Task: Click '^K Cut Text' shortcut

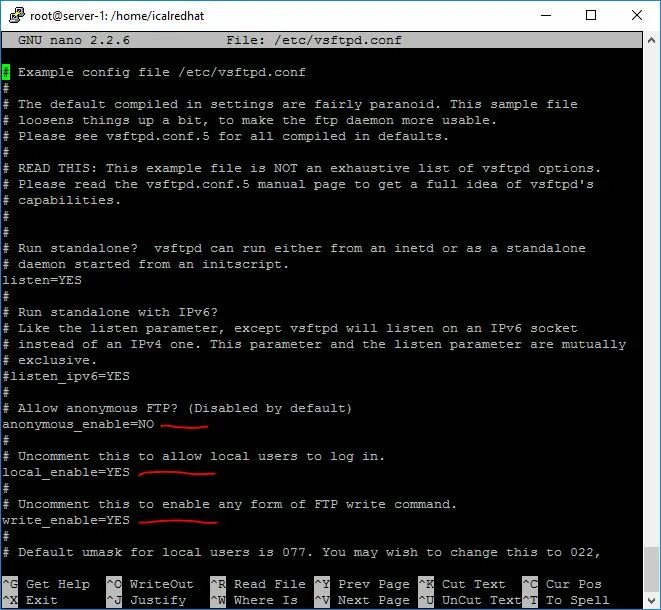Action: (462, 584)
